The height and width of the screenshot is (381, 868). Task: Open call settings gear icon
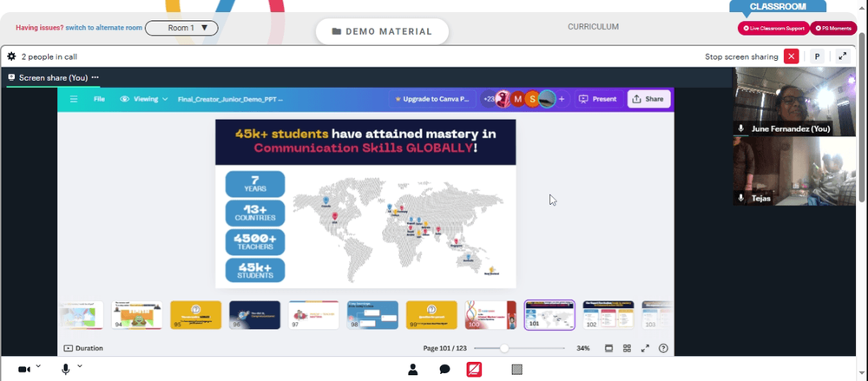(x=11, y=56)
